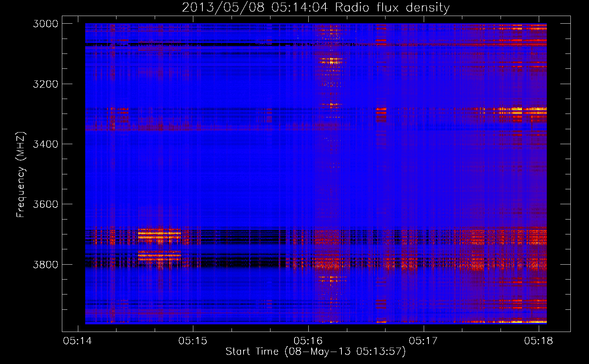Click the 3000 frequency tick label
The image size is (589, 364).
tap(46, 24)
